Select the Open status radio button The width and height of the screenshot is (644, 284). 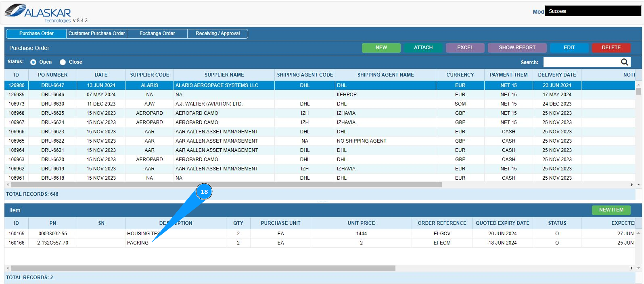(x=33, y=62)
